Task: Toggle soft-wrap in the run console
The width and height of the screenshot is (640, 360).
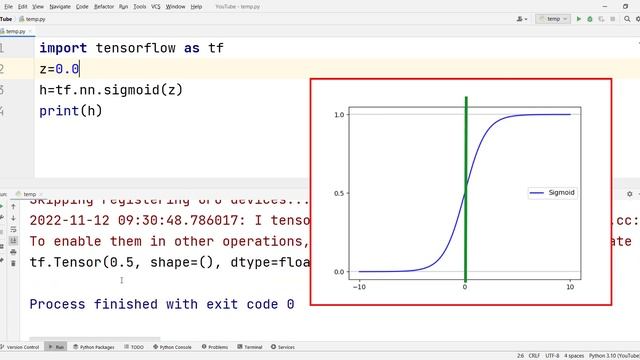Action: 13,229
